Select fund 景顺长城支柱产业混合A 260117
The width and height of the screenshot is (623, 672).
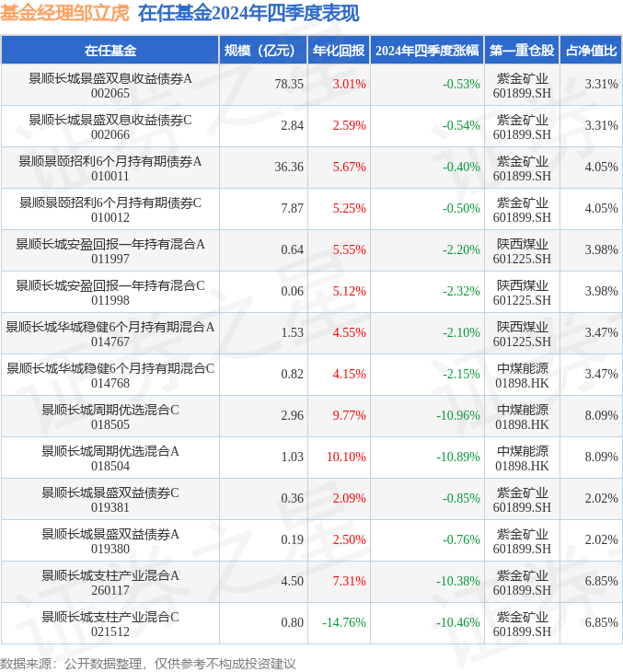pos(110,583)
